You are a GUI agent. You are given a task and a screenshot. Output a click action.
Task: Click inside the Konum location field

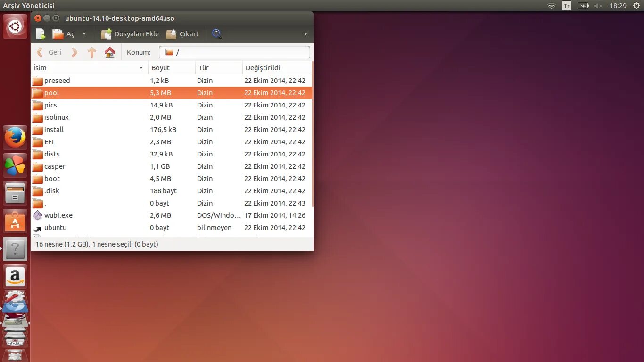[236, 52]
